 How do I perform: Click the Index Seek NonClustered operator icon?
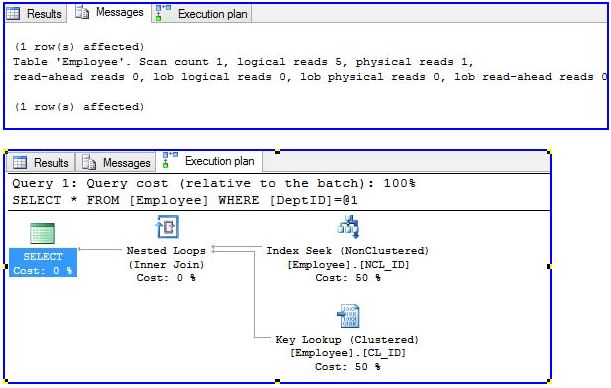(x=348, y=227)
